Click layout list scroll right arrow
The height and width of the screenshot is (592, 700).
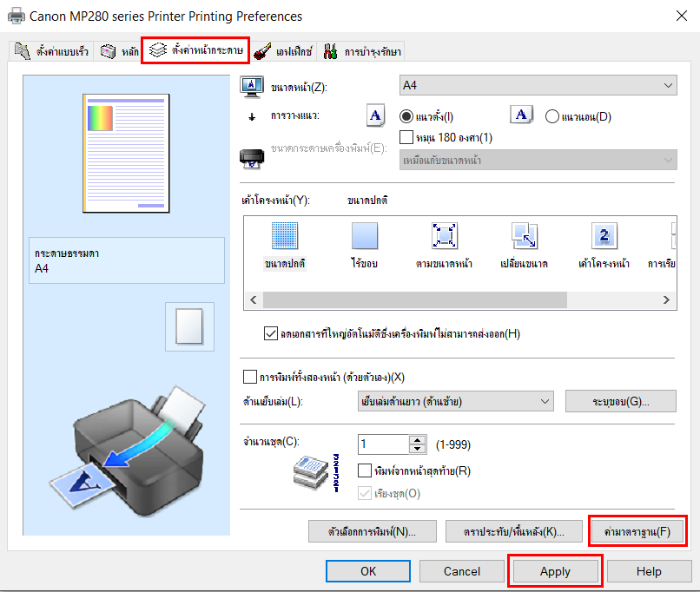[x=666, y=299]
